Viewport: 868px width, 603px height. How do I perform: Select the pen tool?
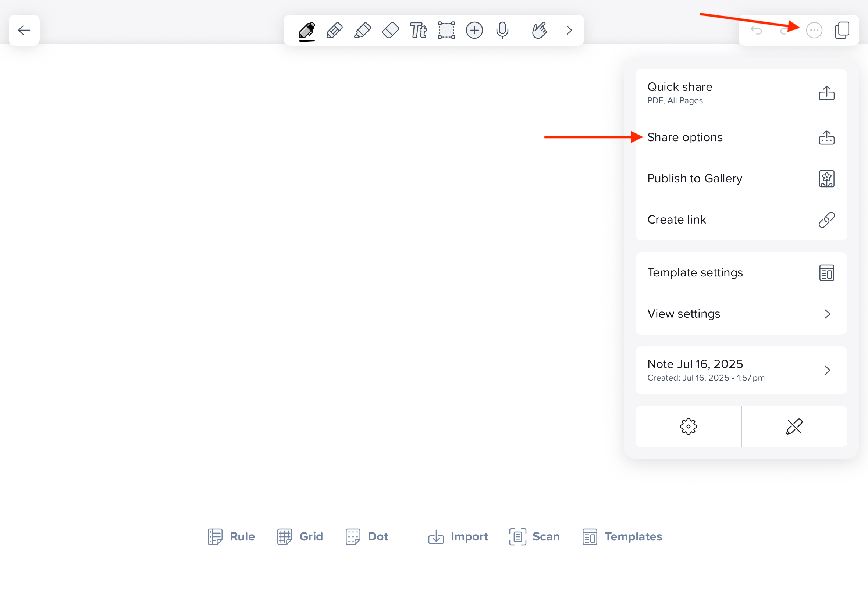(306, 30)
